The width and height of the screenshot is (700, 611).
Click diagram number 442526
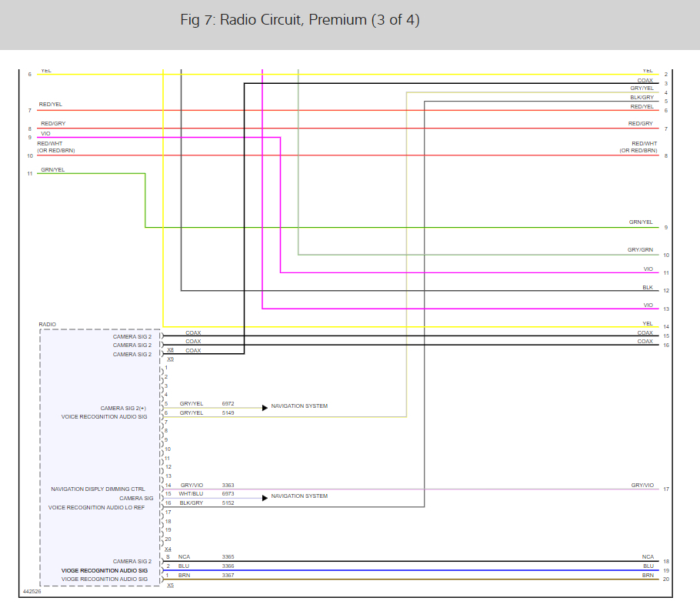(32, 591)
